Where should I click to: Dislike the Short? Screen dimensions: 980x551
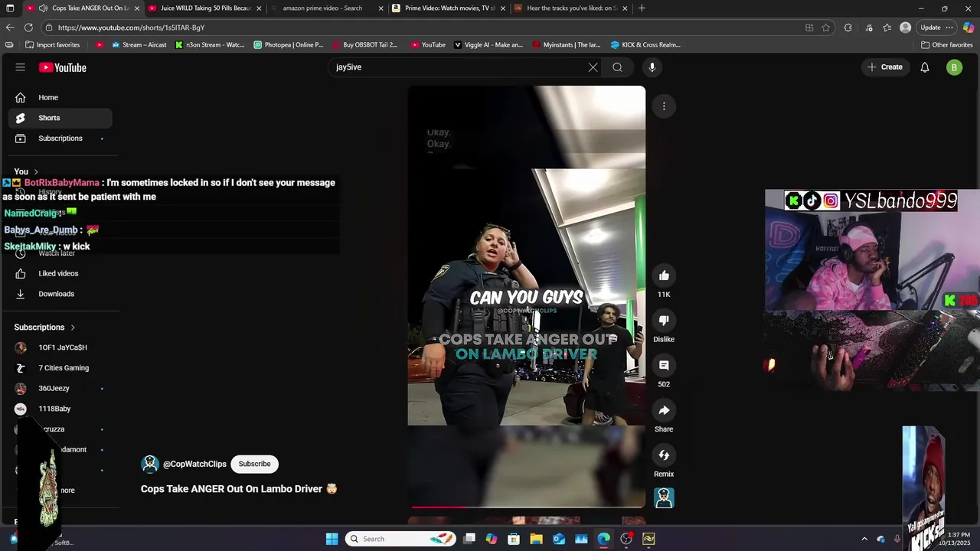point(664,321)
